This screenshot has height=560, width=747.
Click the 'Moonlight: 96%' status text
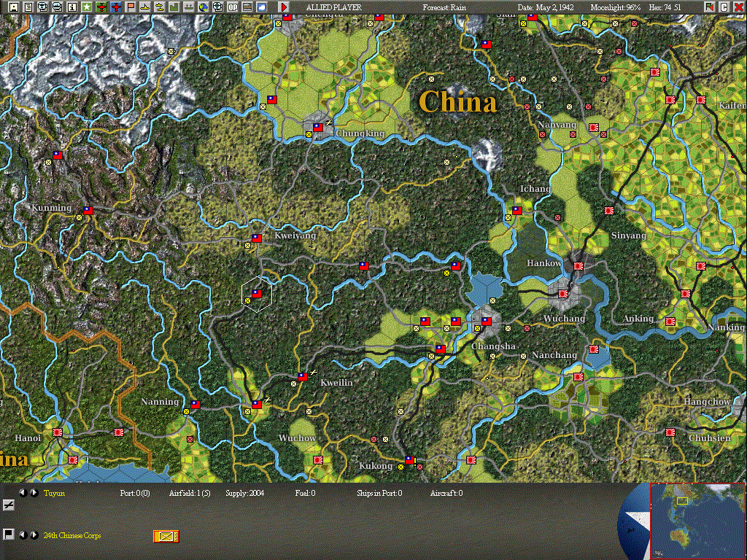[616, 7]
